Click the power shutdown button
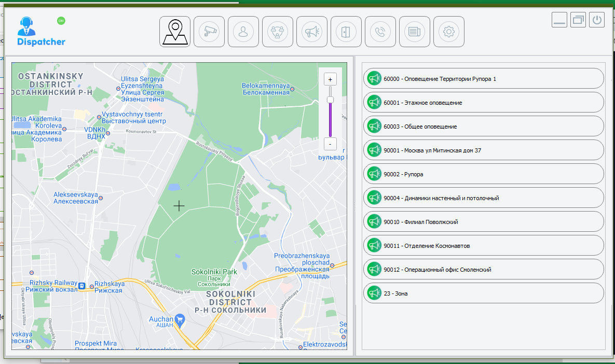 point(597,20)
